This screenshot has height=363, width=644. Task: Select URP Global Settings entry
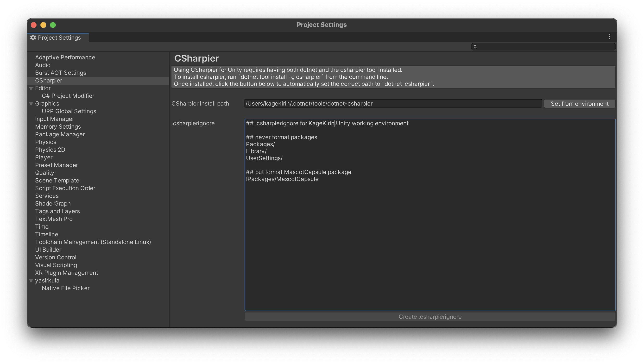[69, 111]
